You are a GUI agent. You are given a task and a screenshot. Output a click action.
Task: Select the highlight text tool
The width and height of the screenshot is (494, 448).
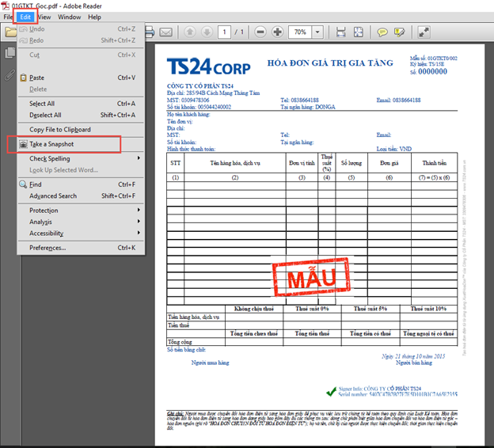[x=400, y=32]
